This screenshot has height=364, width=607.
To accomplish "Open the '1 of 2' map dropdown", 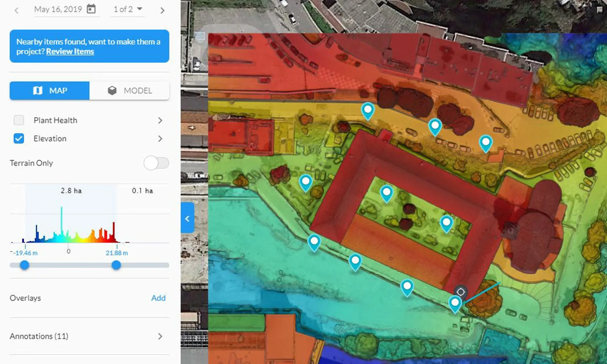I will 127,9.
